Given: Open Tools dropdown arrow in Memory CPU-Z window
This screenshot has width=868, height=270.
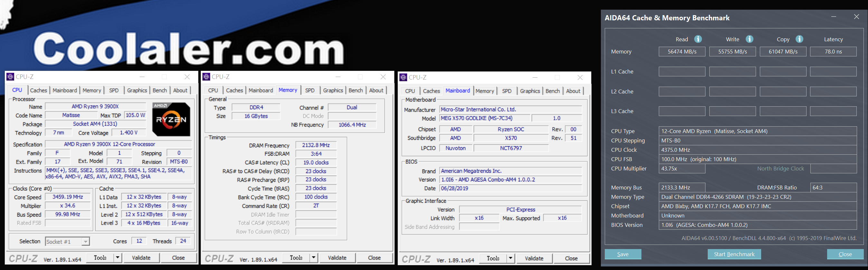Looking at the screenshot, I should [x=314, y=257].
